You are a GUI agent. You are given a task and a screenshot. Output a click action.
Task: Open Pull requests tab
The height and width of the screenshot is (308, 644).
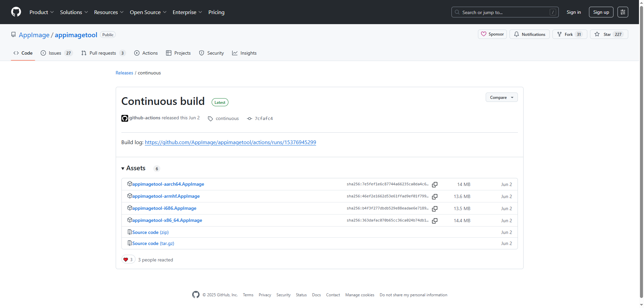tap(103, 53)
